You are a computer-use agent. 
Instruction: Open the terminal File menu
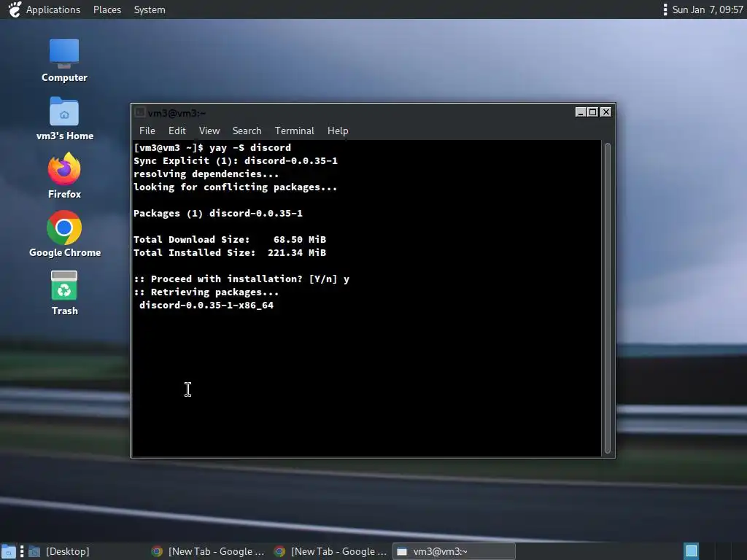point(147,131)
